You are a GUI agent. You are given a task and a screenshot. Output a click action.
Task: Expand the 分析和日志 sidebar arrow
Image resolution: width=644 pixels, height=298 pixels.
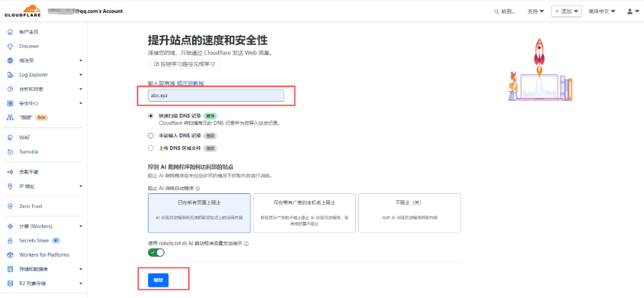[81, 89]
